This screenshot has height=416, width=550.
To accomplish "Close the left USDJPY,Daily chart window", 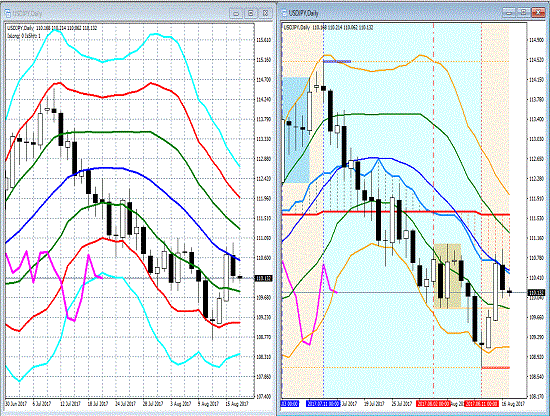I will coord(265,13).
